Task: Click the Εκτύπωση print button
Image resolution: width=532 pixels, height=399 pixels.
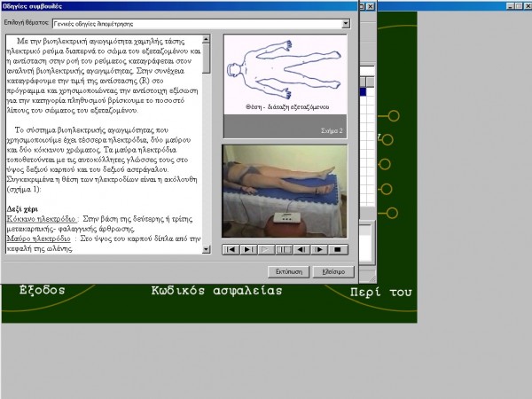Action: (289, 272)
